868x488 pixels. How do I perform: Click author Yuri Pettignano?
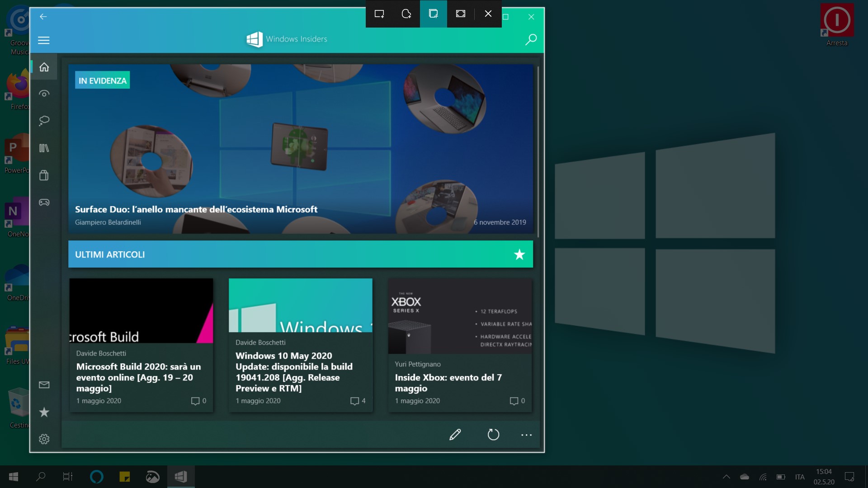coord(418,364)
